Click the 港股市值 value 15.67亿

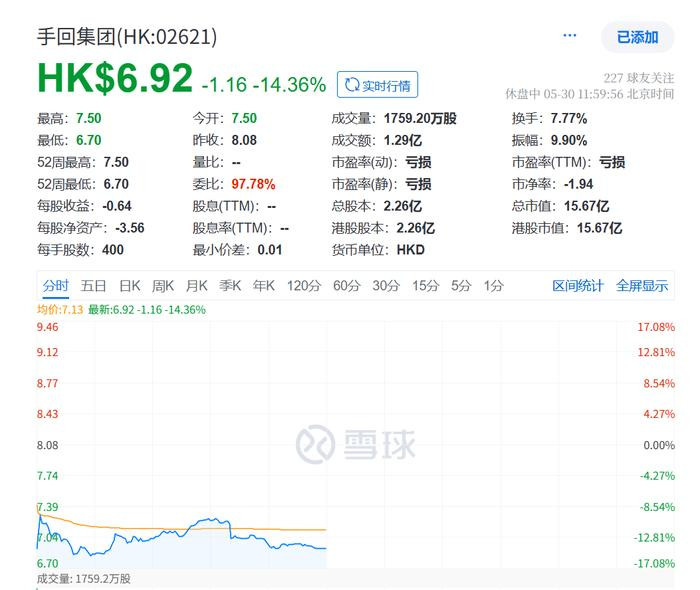599,228
